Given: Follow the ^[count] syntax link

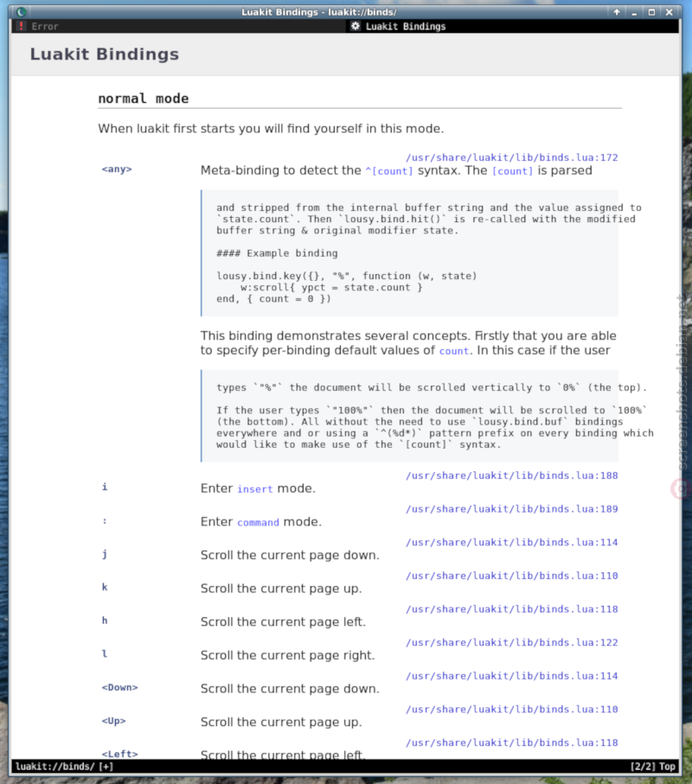Looking at the screenshot, I should click(x=389, y=171).
